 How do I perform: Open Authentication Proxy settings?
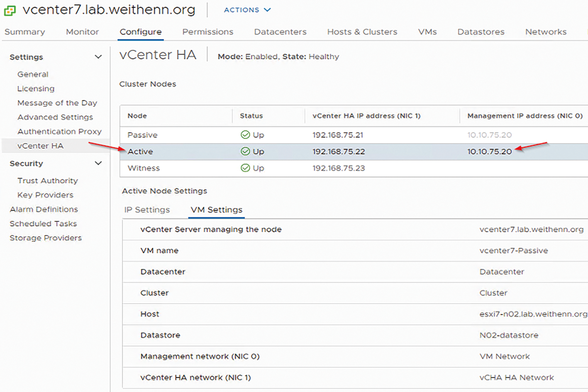click(59, 131)
